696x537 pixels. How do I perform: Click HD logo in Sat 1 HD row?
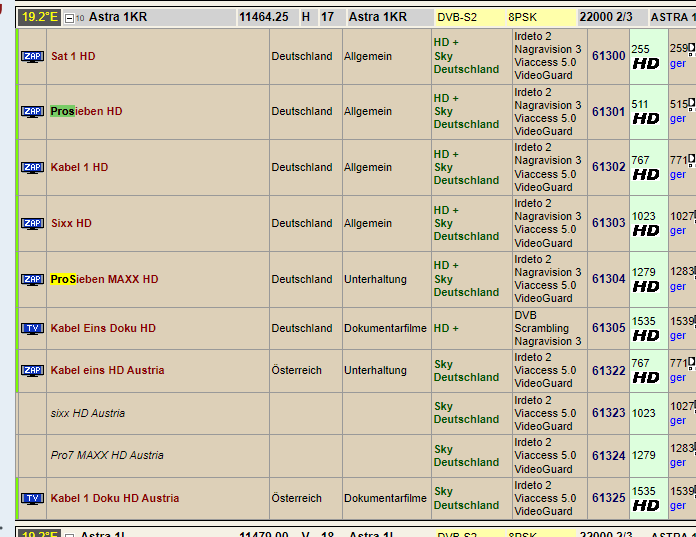tap(646, 63)
